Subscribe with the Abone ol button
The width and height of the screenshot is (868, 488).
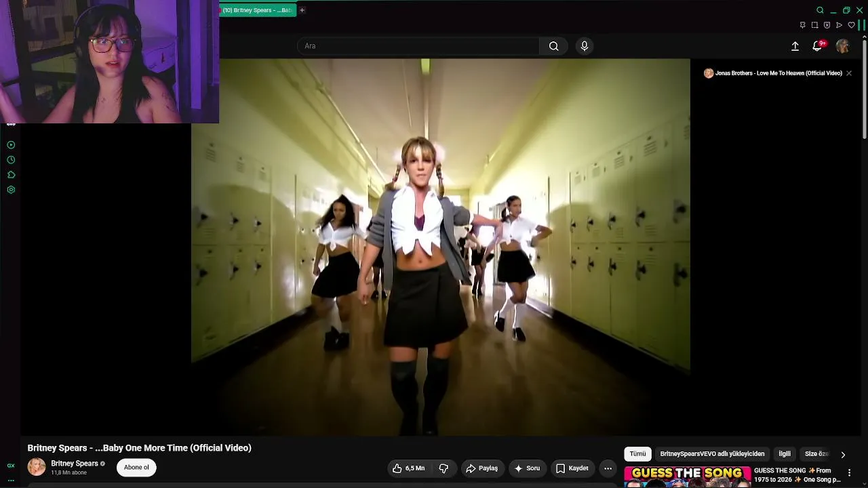coord(136,467)
